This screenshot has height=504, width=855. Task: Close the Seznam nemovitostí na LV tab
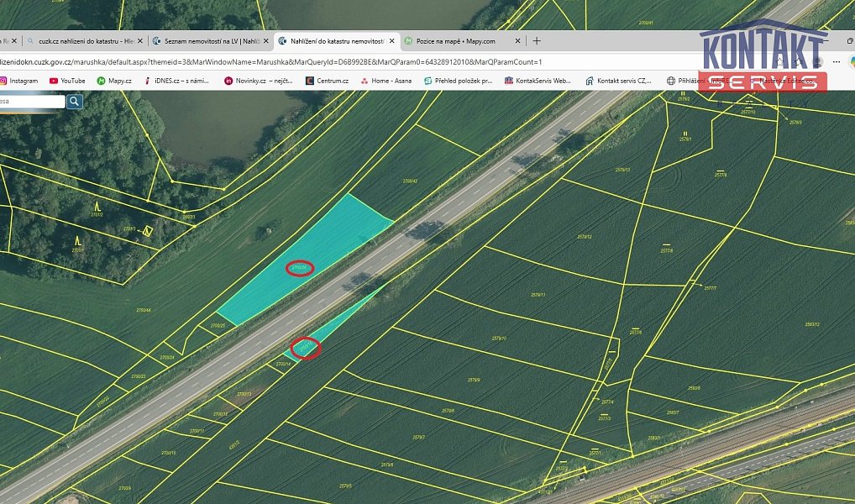[x=266, y=41]
